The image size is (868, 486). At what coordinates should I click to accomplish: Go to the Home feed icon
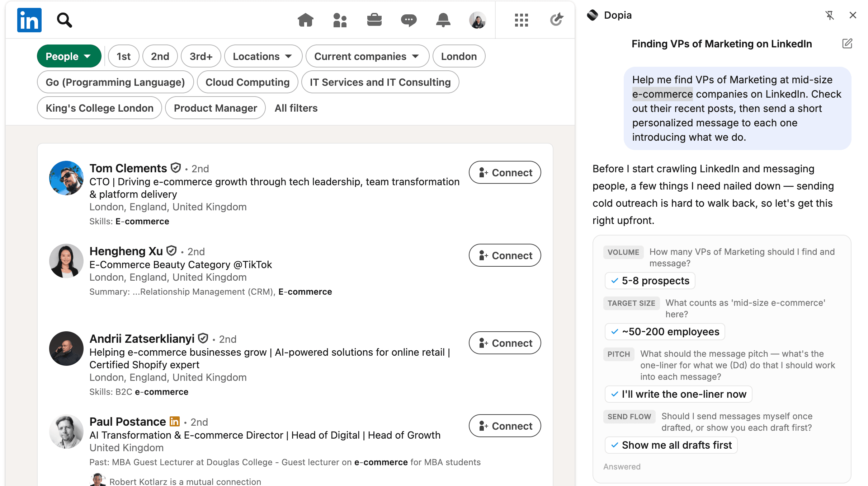tap(306, 20)
